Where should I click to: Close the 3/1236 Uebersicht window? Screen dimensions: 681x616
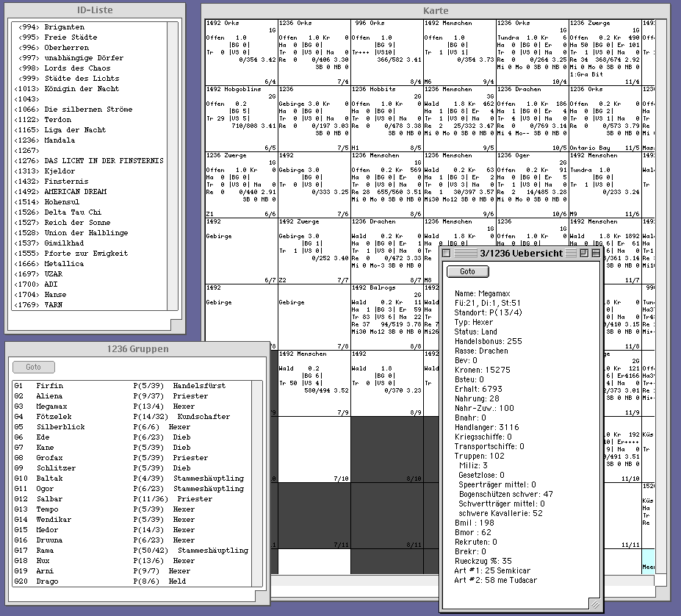(446, 254)
